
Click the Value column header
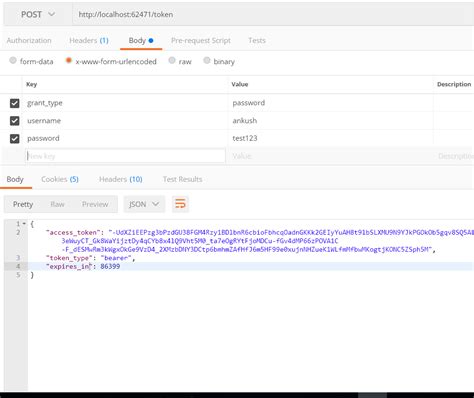[240, 84]
